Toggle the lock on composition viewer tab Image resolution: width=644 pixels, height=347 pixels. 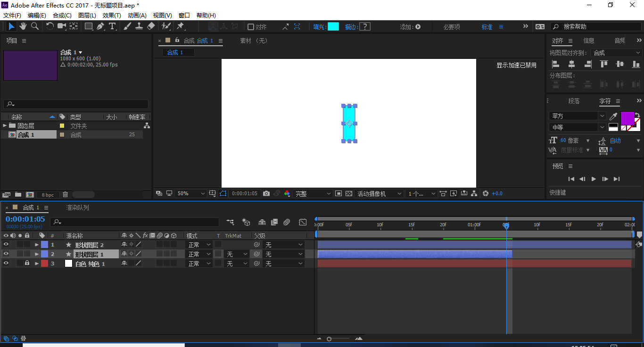tap(177, 41)
